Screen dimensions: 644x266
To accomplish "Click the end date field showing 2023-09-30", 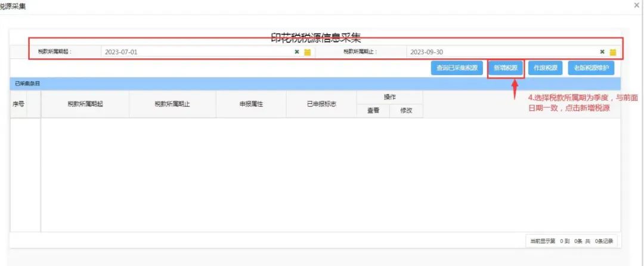I will [501, 52].
